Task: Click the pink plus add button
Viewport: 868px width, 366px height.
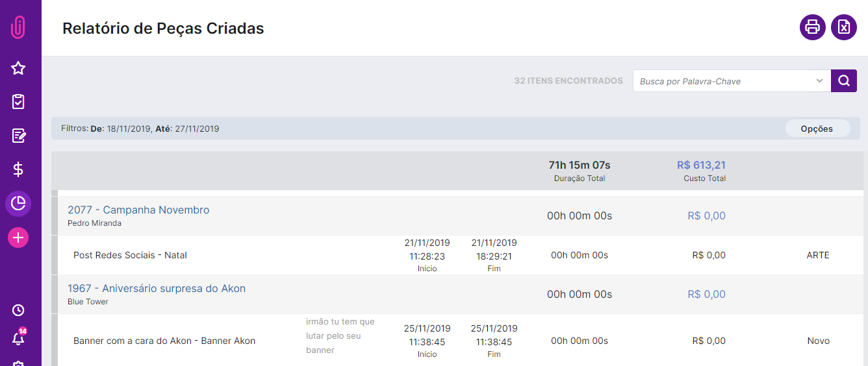Action: click(x=18, y=238)
